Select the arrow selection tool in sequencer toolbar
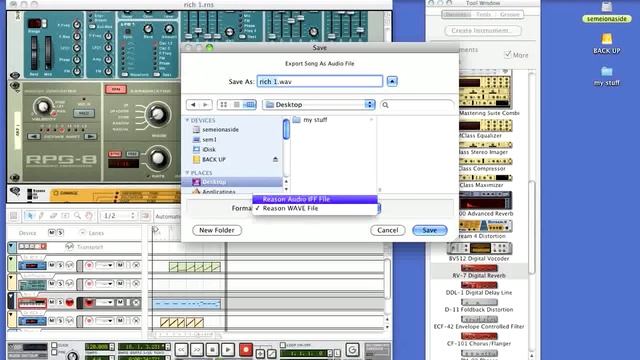 click(x=29, y=216)
